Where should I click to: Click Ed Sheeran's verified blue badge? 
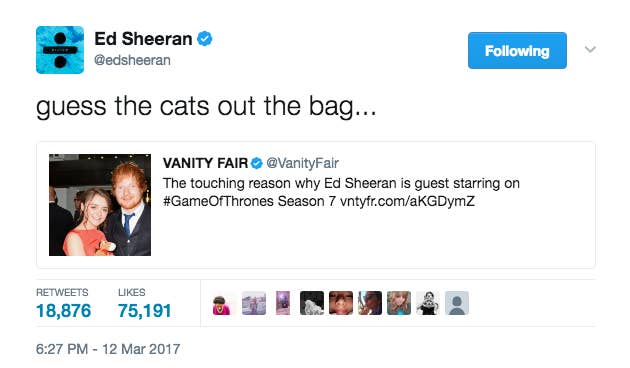[x=205, y=39]
